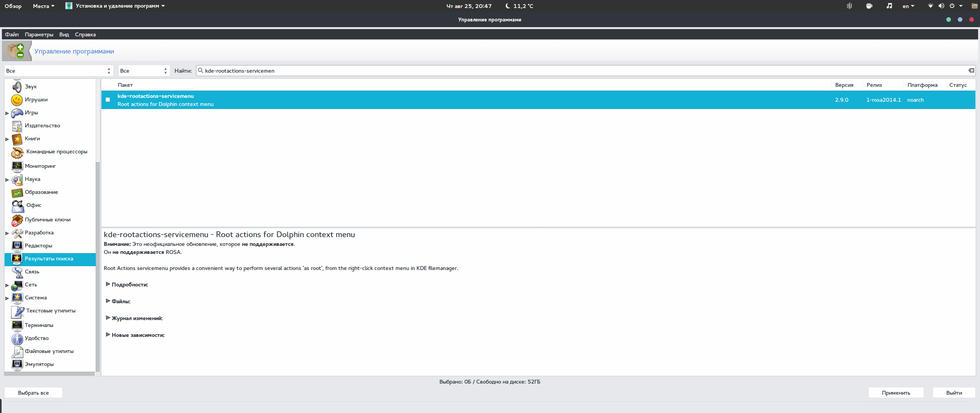Tick the kde-rootactions-servicemenu package checkbox
The height and width of the screenshot is (413, 980).
[x=108, y=100]
